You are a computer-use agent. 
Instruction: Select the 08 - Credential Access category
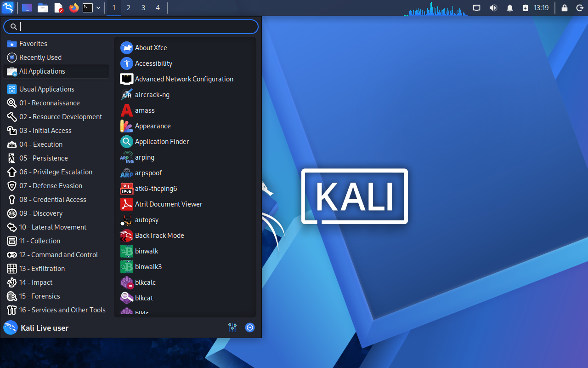click(x=56, y=200)
